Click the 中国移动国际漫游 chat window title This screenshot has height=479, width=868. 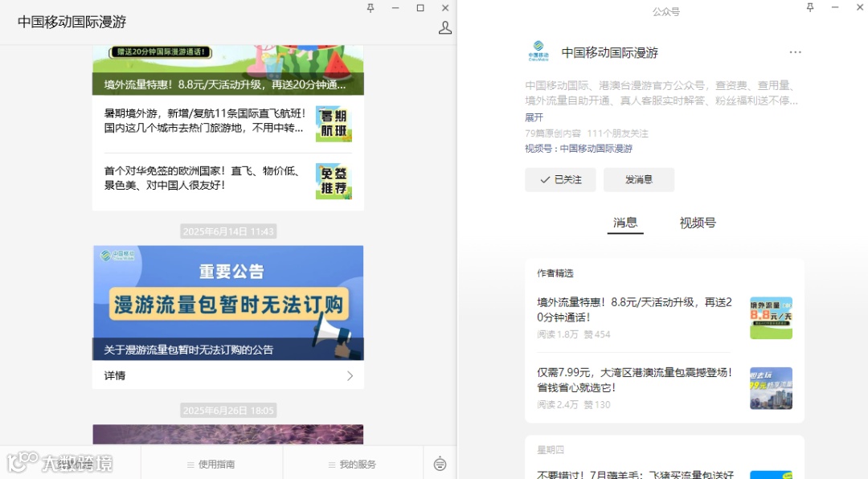[72, 22]
